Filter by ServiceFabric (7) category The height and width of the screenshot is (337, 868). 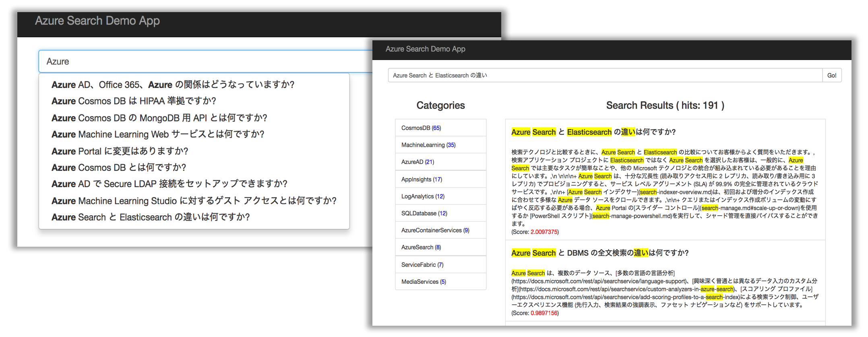click(441, 264)
